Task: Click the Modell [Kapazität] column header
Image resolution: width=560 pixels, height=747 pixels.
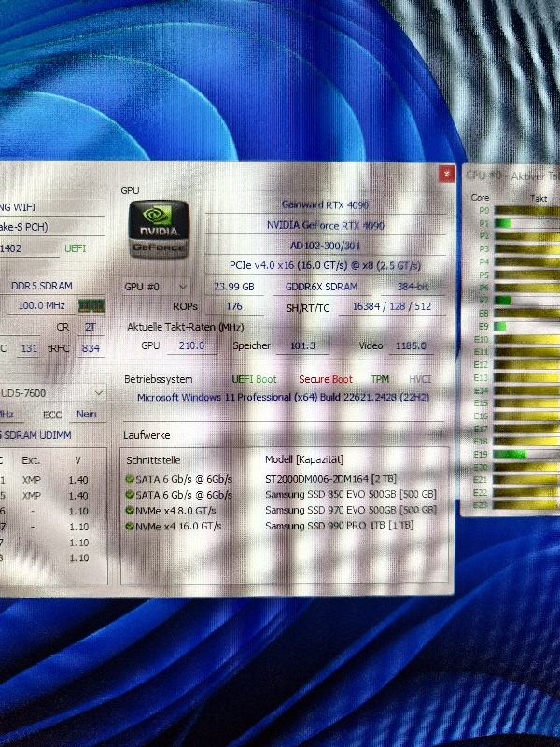Action: click(304, 459)
